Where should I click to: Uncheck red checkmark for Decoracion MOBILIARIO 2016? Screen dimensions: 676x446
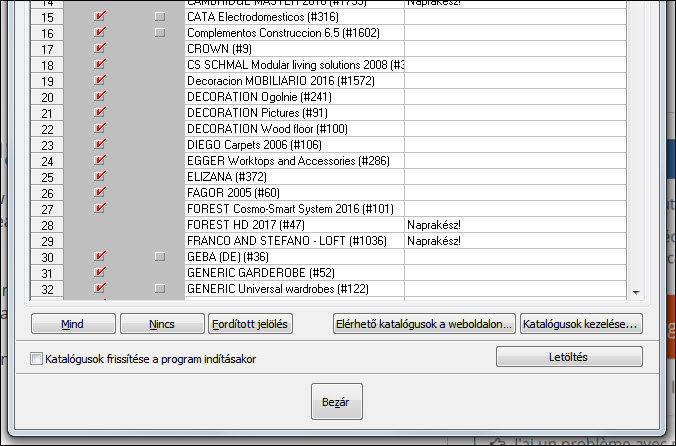click(x=100, y=80)
